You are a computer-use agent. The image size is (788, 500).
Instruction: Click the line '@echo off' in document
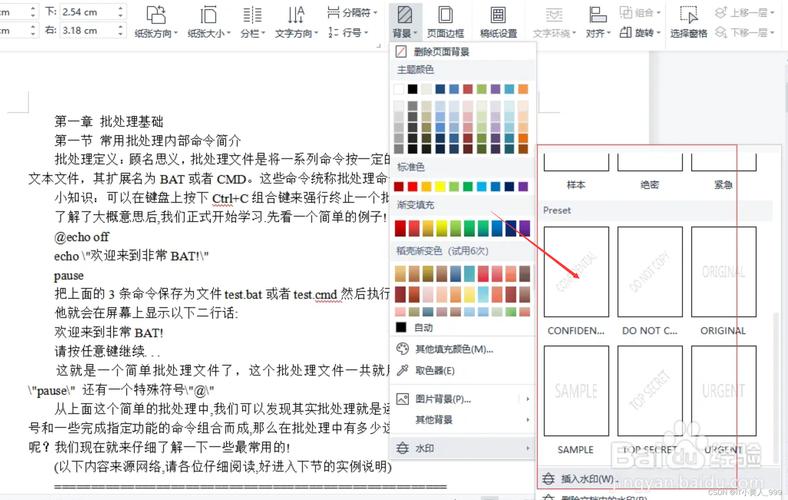pyautogui.click(x=81, y=237)
